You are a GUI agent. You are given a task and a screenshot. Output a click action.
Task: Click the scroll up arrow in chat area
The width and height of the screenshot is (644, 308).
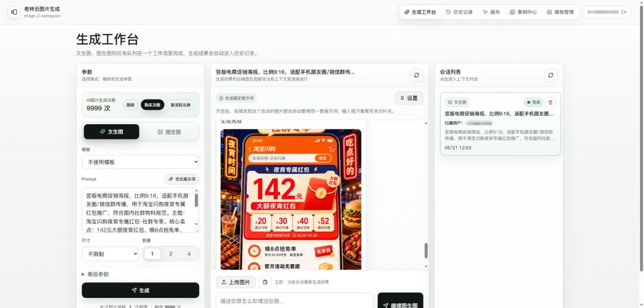coord(426,124)
